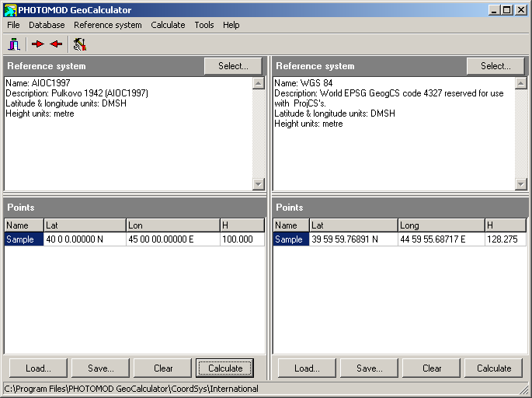Open the Reference system menu
The height and width of the screenshot is (398, 532).
[x=107, y=25]
